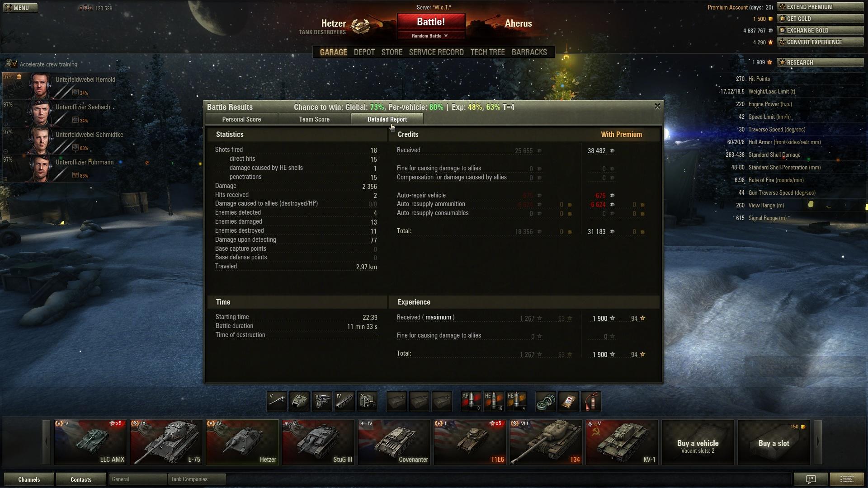Open the BARRACKS section
This screenshot has height=488, width=868.
[x=529, y=52]
